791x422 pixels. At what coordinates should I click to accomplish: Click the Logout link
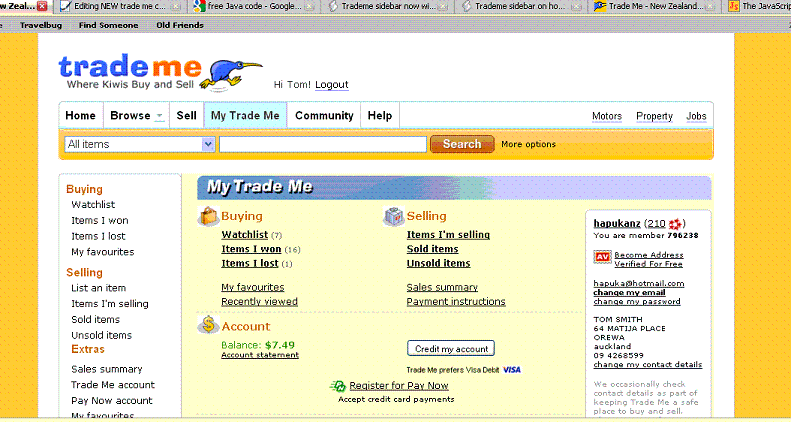(332, 85)
